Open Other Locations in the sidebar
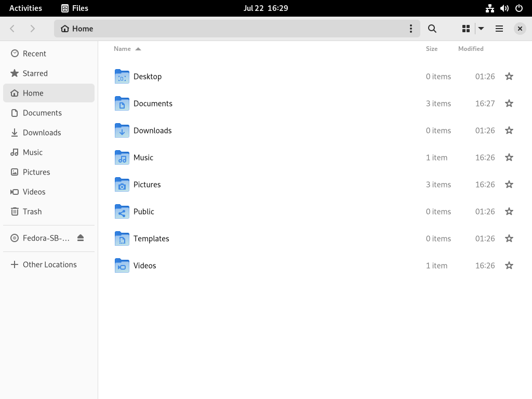 click(49, 264)
